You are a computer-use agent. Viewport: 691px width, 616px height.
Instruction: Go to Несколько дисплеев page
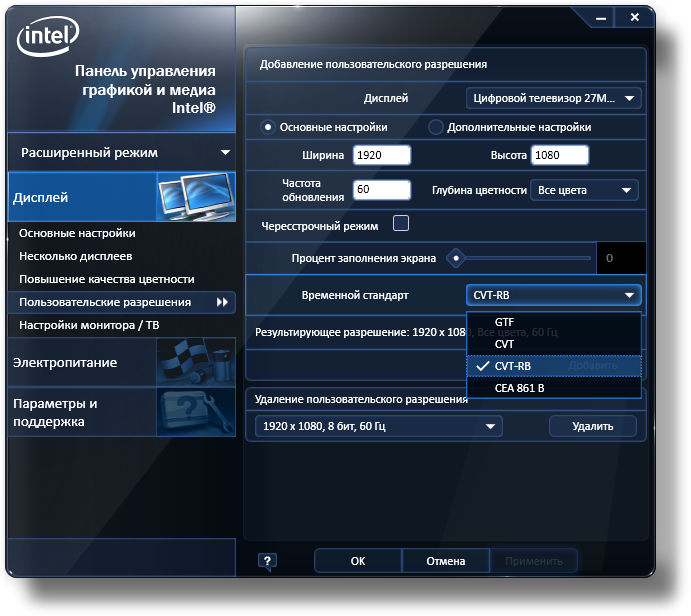click(75, 256)
